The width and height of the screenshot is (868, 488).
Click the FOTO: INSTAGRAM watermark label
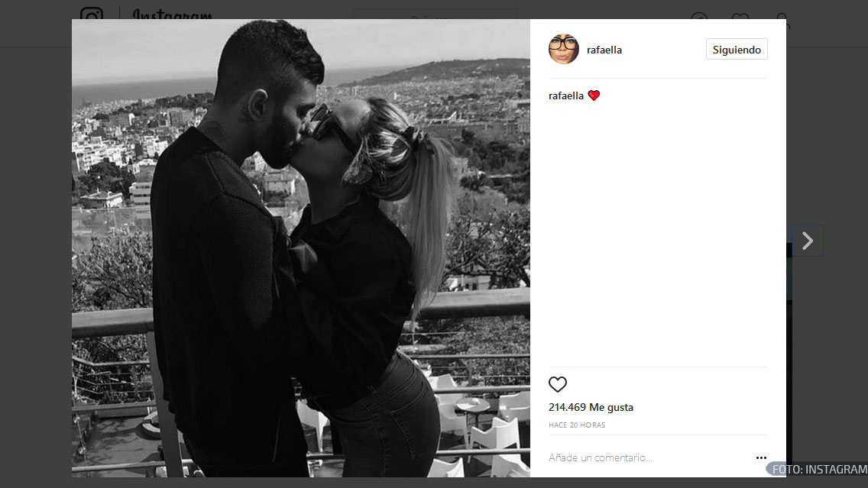(819, 469)
